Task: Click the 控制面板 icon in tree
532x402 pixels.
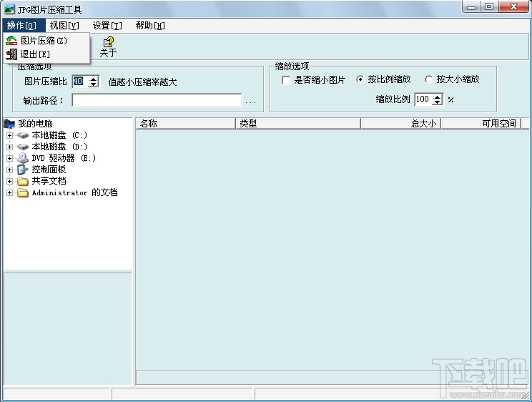Action: [x=22, y=170]
